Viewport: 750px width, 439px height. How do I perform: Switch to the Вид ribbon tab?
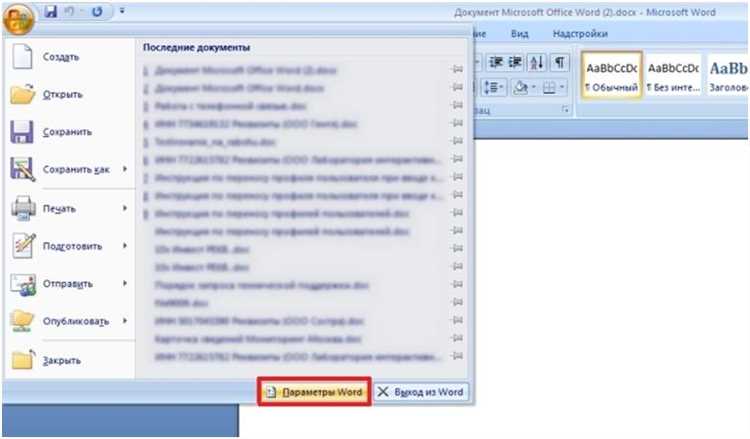click(x=519, y=34)
